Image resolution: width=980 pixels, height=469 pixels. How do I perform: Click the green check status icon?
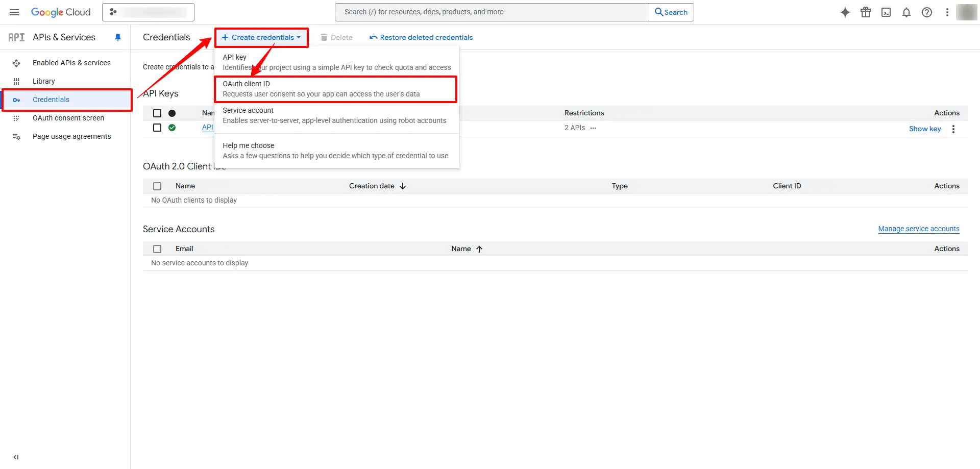[x=172, y=128]
